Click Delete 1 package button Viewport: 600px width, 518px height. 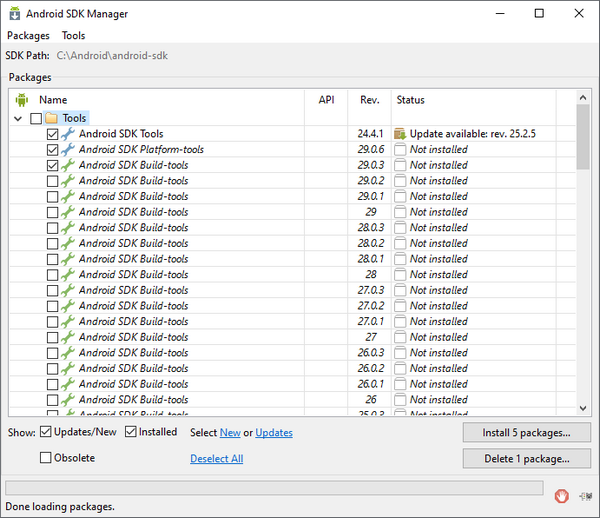527,458
